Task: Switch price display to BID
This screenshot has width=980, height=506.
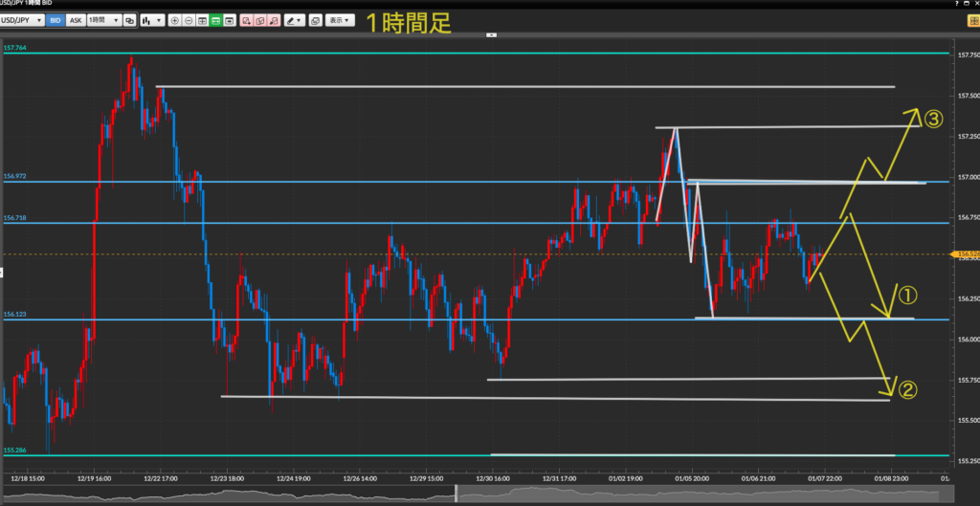Action: [56, 20]
